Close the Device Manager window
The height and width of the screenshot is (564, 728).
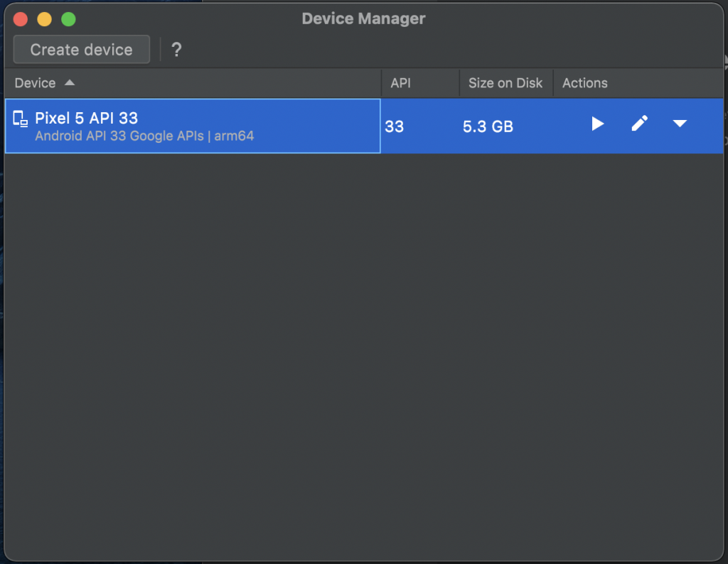(21, 20)
